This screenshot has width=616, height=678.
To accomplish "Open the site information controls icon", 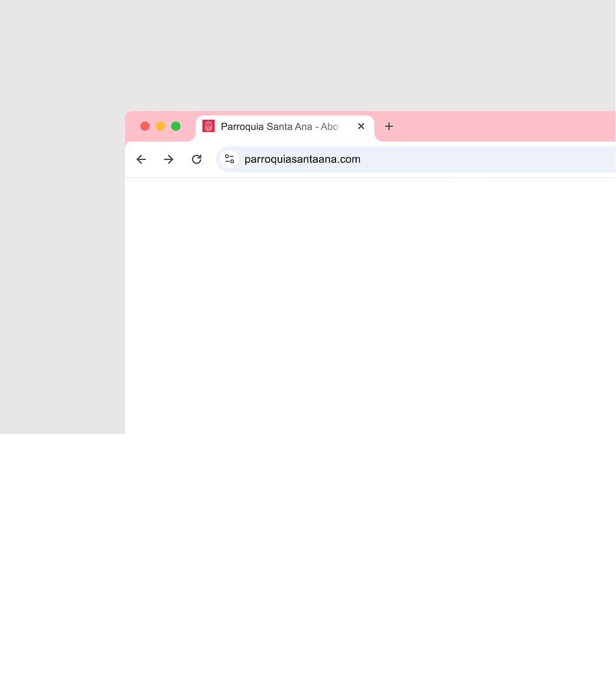I will [x=230, y=159].
